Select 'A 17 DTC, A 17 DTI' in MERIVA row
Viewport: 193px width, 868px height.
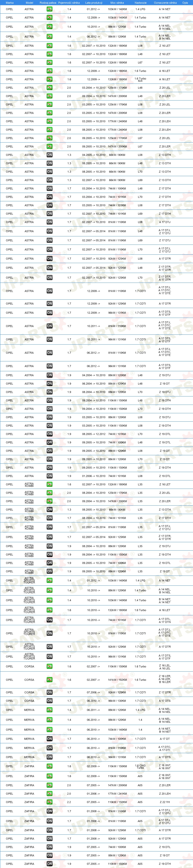(x=165, y=748)
